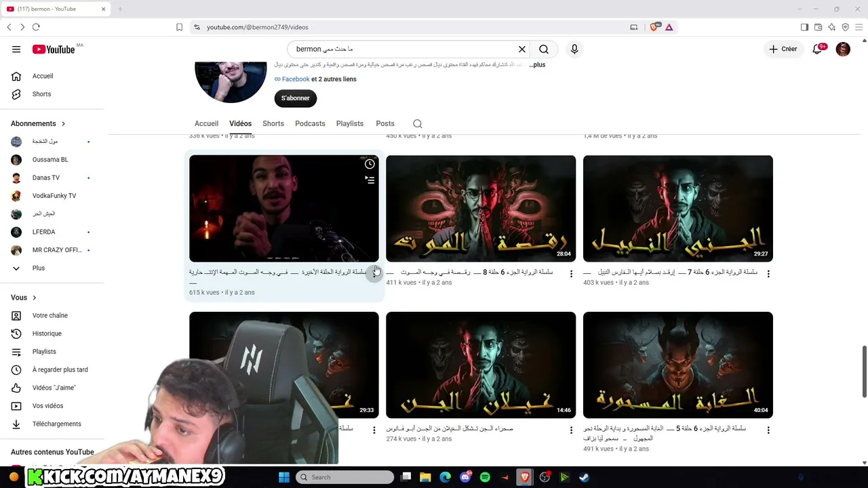Toggle the browser sidebar panel

[x=804, y=27]
